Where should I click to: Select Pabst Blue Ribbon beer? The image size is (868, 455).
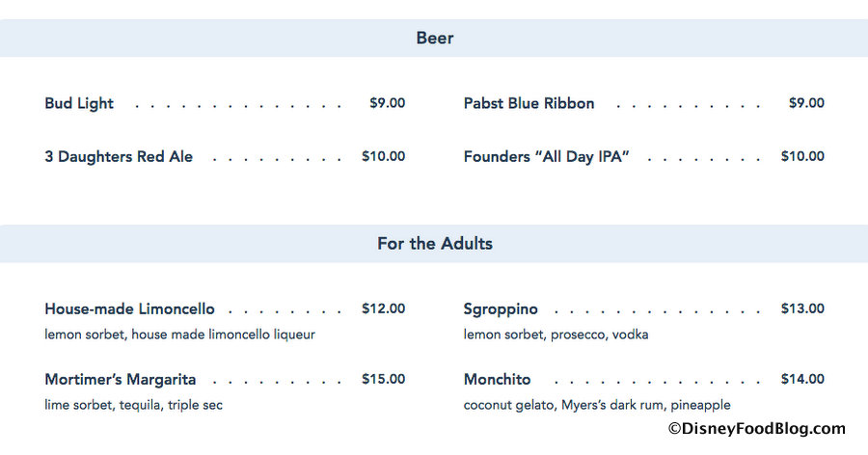pos(529,104)
